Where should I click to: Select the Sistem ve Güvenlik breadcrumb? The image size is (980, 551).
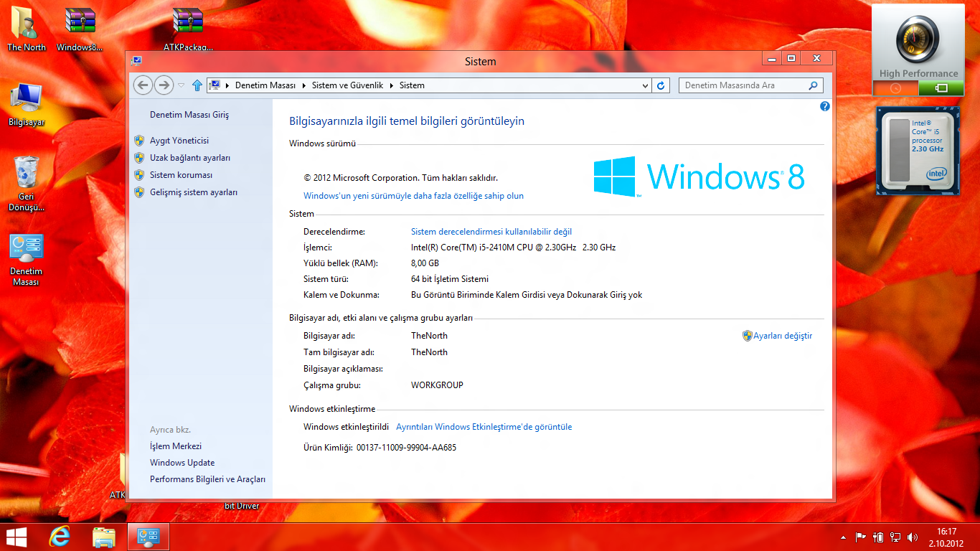point(347,85)
